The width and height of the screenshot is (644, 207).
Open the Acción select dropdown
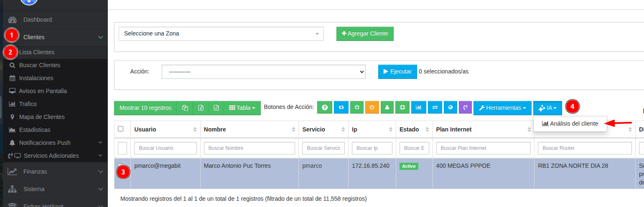point(263,72)
